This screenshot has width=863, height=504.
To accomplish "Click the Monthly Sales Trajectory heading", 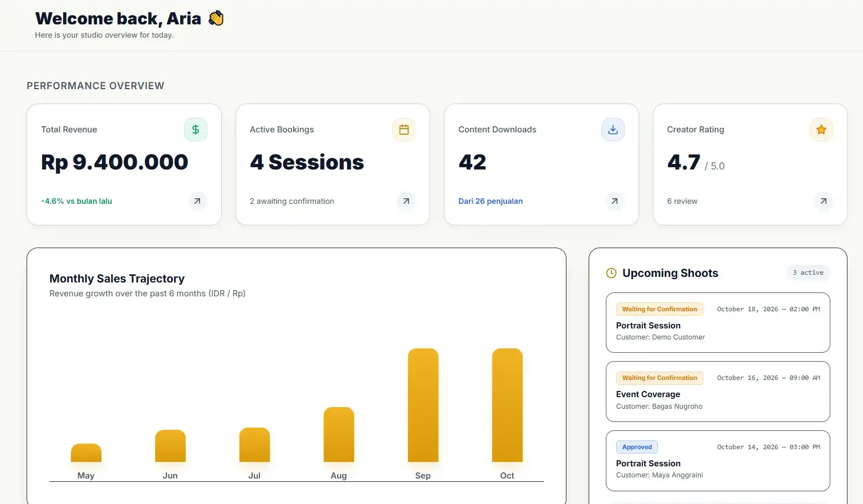I will click(x=117, y=279).
